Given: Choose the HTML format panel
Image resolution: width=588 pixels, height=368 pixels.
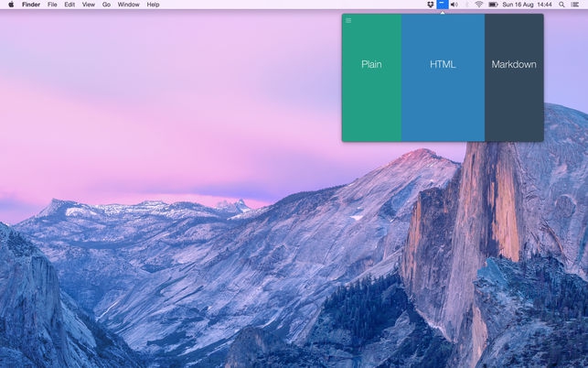Looking at the screenshot, I should [443, 78].
